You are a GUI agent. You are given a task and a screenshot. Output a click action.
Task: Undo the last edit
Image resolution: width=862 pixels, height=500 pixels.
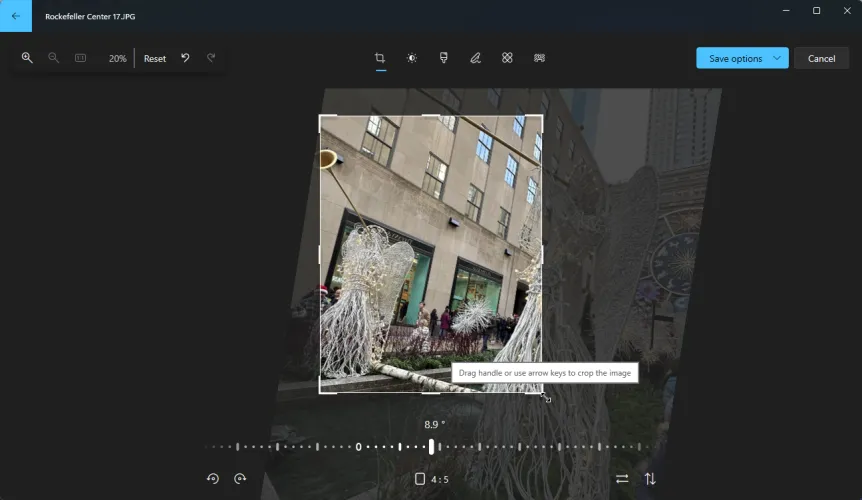pyautogui.click(x=185, y=58)
